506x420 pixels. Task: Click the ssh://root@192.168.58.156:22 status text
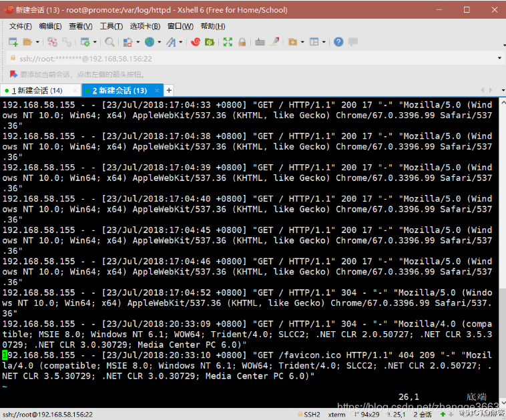[x=48, y=415]
